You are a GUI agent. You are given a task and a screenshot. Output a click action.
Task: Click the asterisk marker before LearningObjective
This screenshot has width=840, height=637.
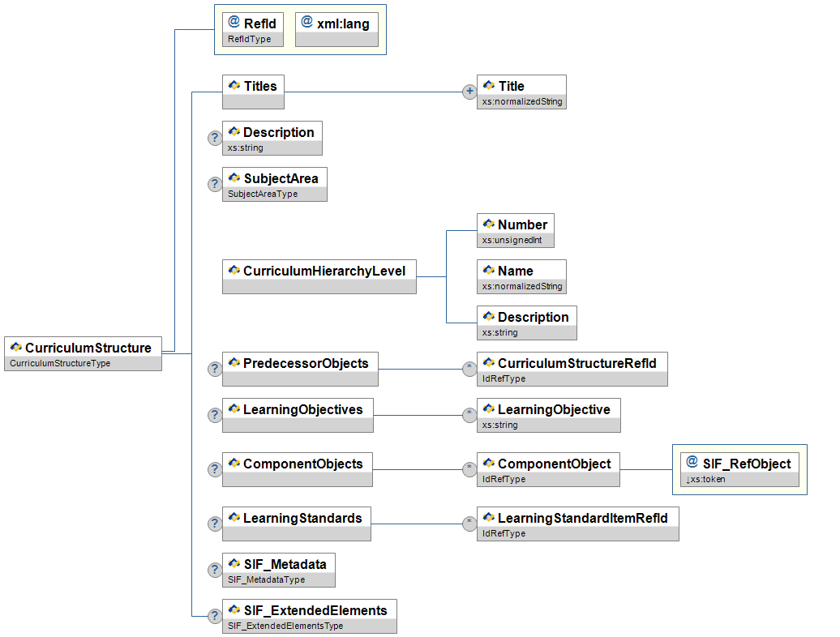(x=469, y=415)
